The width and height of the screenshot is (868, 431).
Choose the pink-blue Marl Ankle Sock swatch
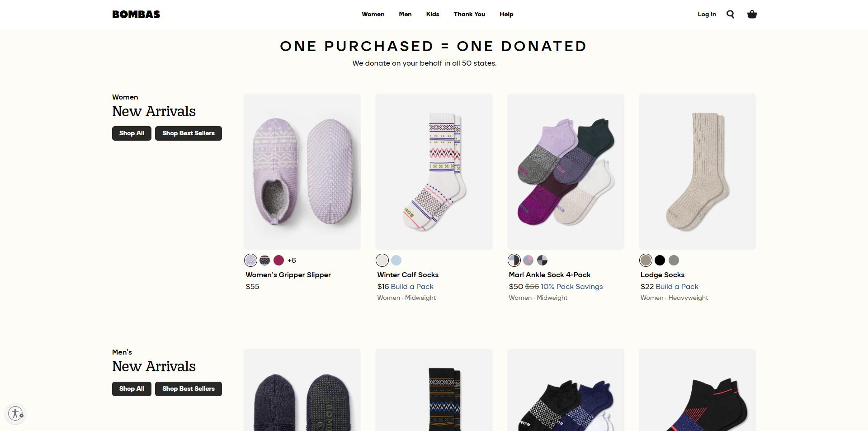[528, 260]
